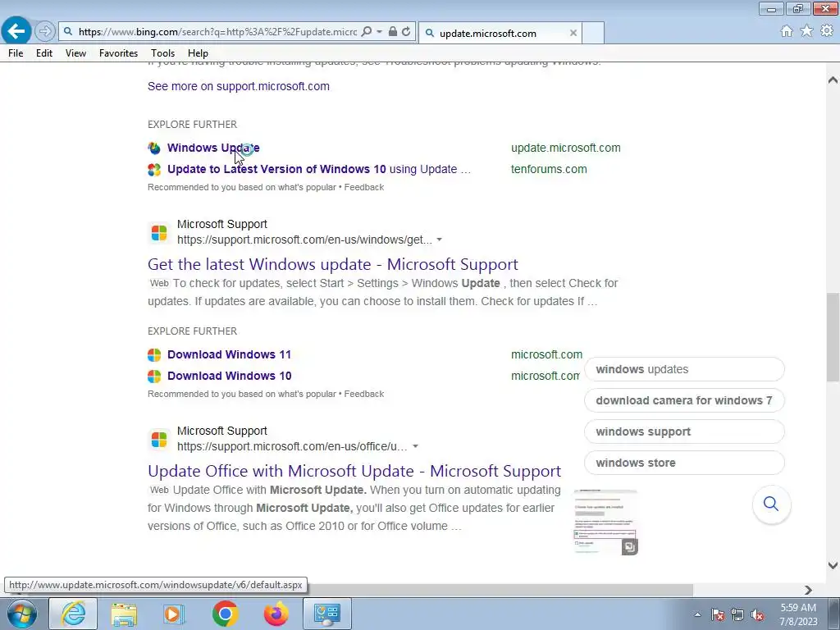Click the security lock icon in address bar
Viewport: 840px width, 630px height.
tap(393, 32)
